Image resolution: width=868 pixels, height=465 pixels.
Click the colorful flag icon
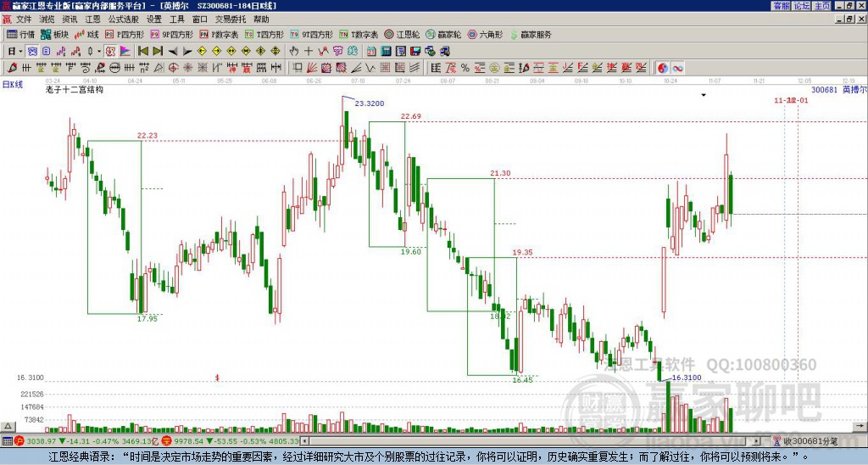point(125,52)
